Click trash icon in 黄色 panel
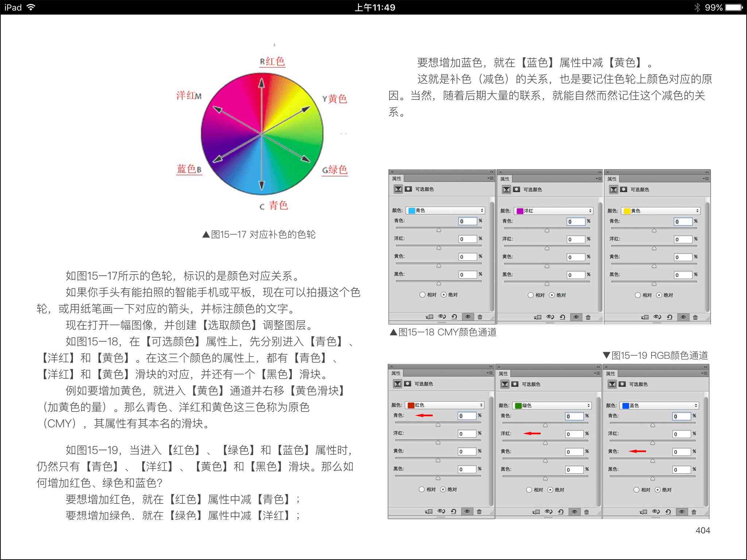 [x=696, y=318]
